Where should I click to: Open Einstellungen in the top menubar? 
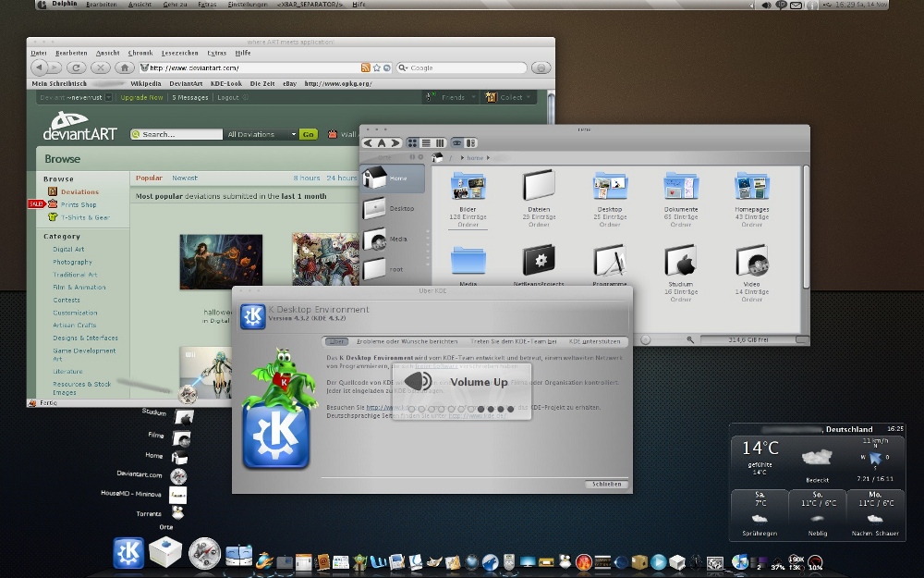point(248,4)
